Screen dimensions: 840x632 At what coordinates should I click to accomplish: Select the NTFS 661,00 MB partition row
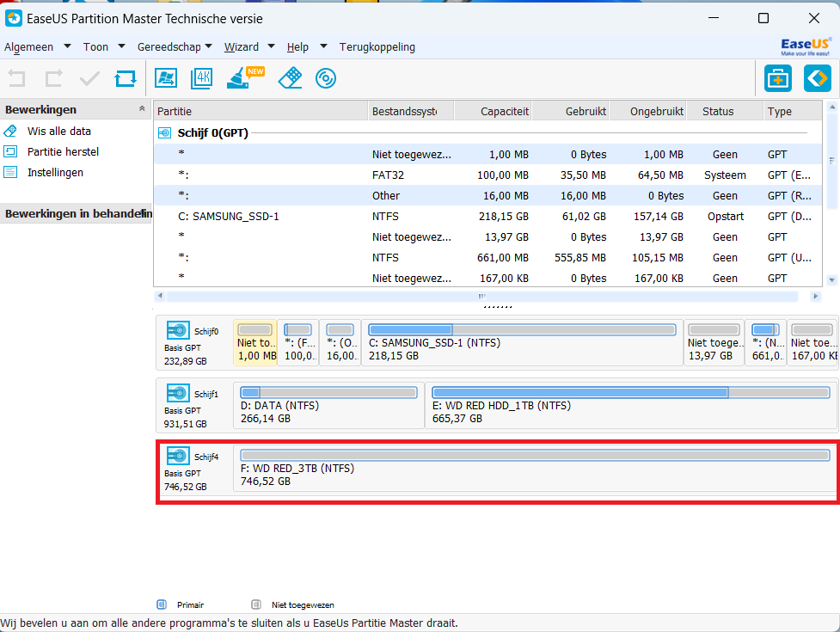tap(487, 258)
